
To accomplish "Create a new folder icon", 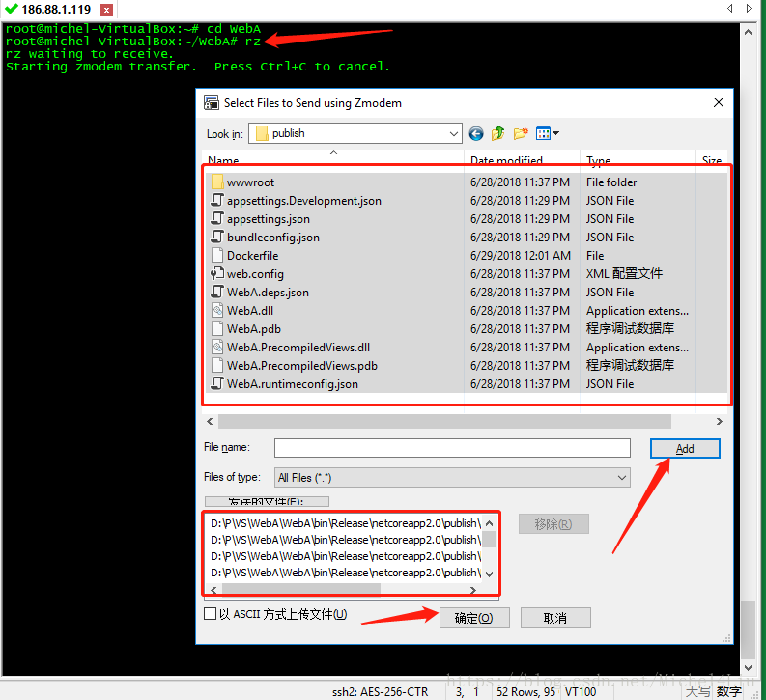I will pyautogui.click(x=521, y=133).
